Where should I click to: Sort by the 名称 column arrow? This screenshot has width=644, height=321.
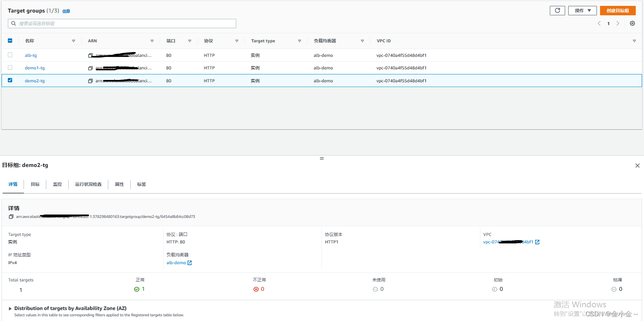click(x=73, y=41)
